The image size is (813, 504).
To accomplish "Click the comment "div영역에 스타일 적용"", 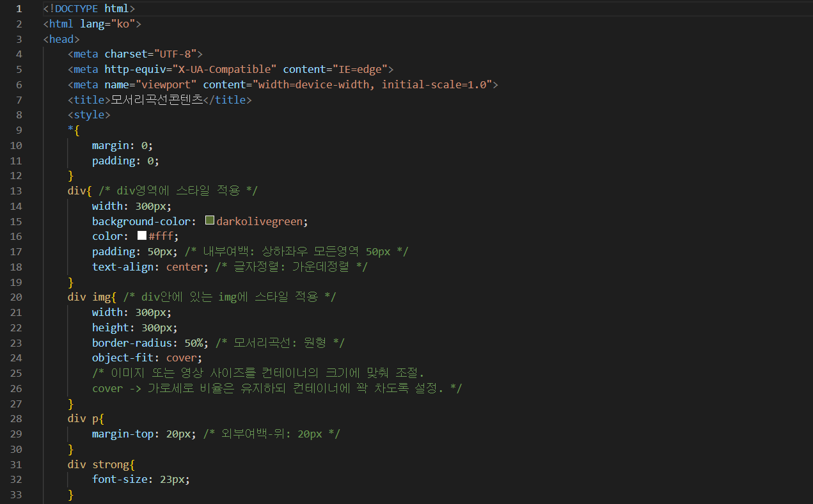I will (x=178, y=191).
